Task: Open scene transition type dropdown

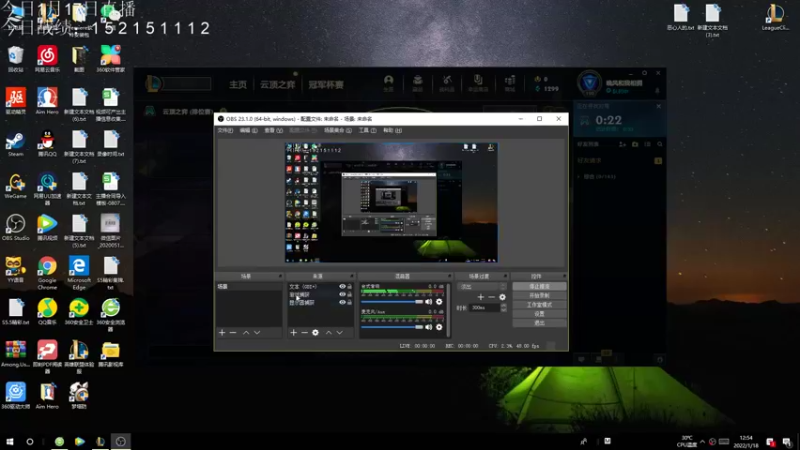Action: [481, 287]
